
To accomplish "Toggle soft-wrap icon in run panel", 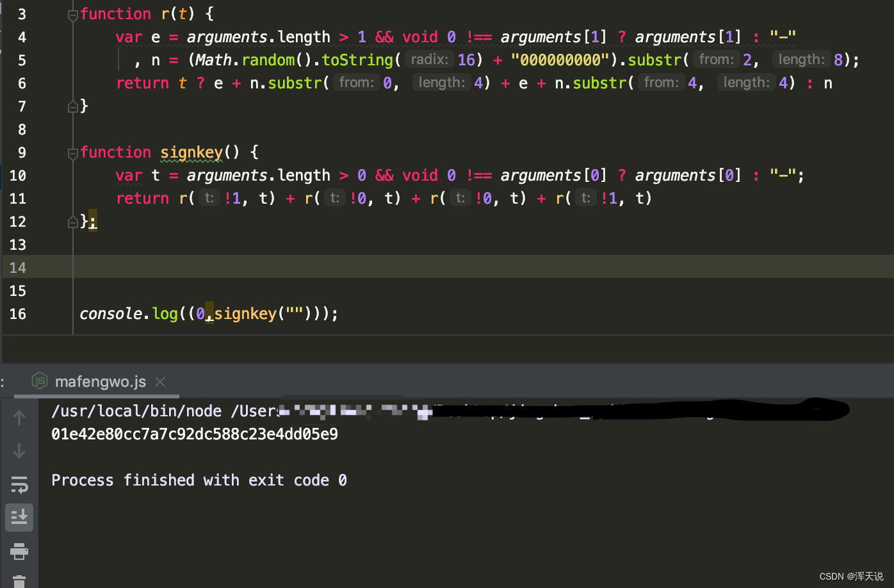I will tap(19, 485).
